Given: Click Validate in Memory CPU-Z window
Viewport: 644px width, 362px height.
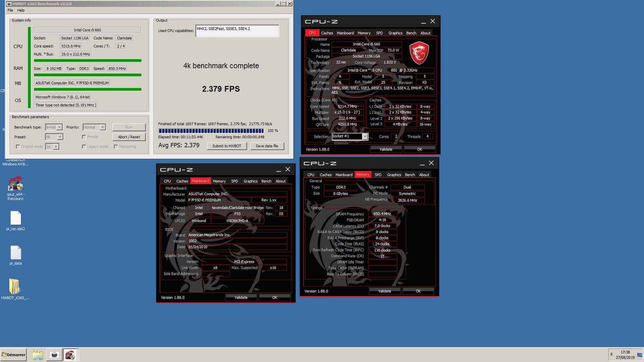Looking at the screenshot, I should tap(384, 291).
